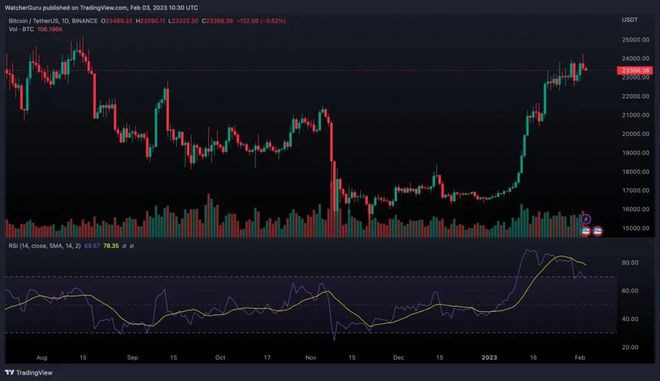Click the 80.00 RSI axis label
This screenshot has width=660, height=381.
[x=630, y=263]
